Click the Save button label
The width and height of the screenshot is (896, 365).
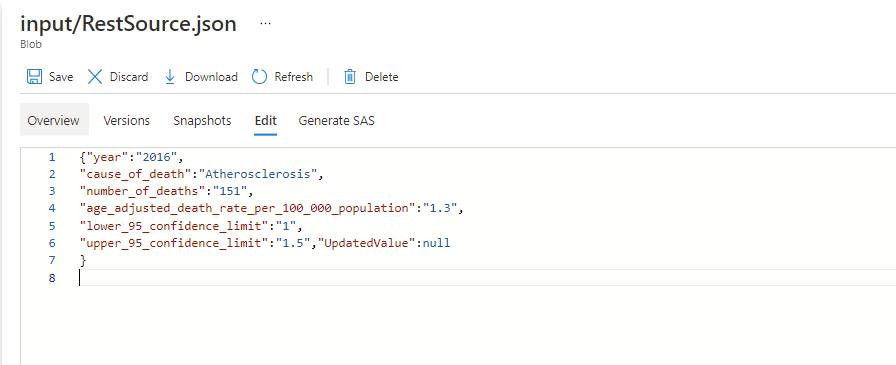click(61, 77)
